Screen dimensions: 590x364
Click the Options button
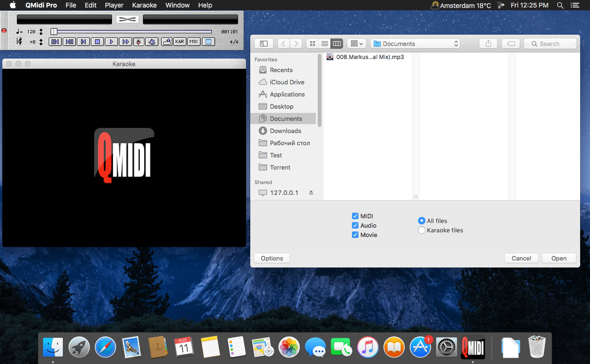(x=272, y=258)
